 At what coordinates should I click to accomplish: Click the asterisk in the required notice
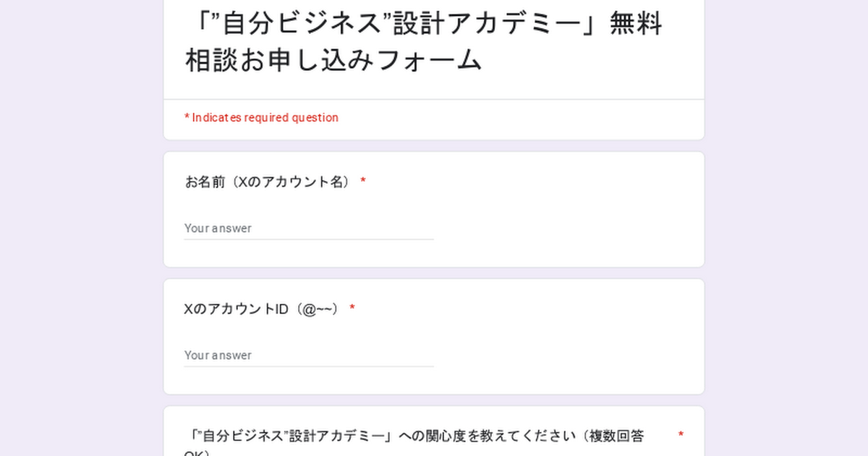(187, 118)
